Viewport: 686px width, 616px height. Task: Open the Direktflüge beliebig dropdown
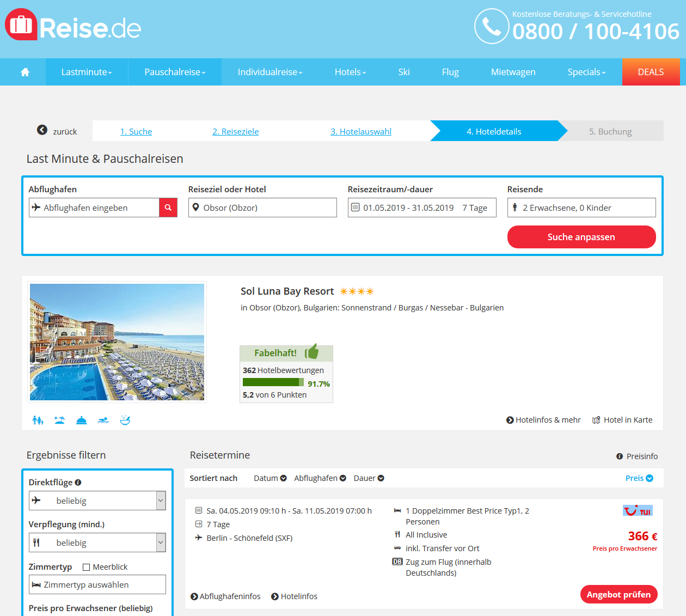[97, 501]
